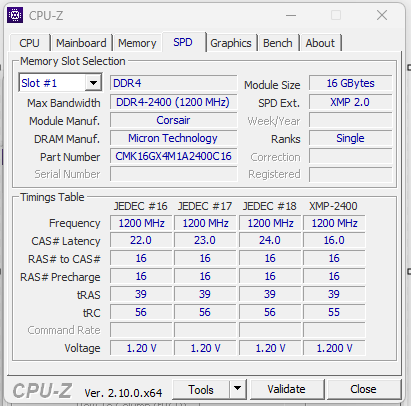Show the About tab

point(320,43)
